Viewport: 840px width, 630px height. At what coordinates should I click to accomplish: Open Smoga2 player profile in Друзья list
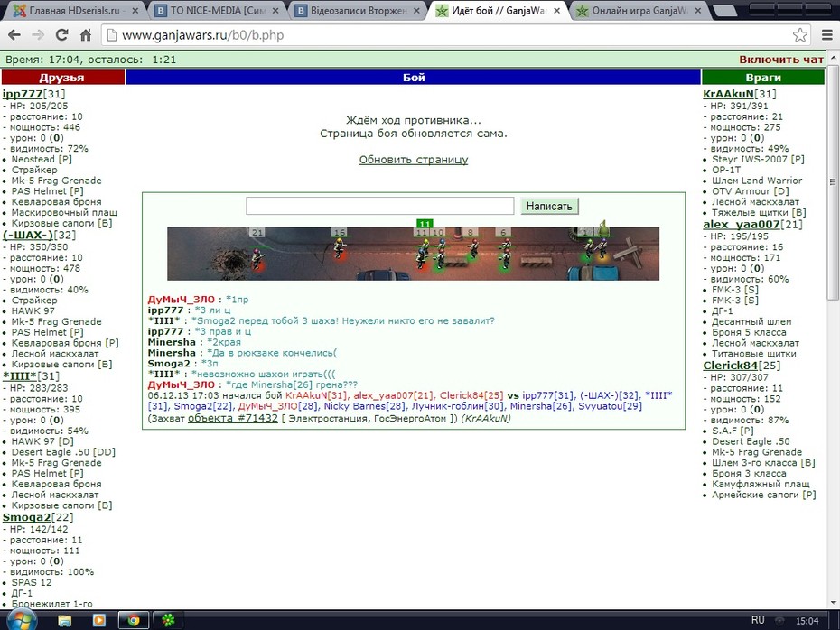point(26,517)
